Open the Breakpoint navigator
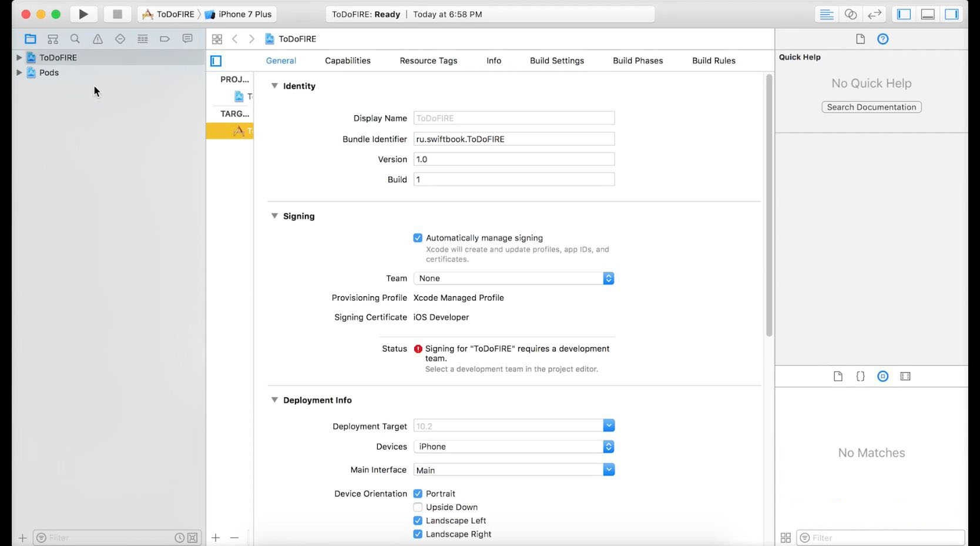Screen dimensions: 980x546 tap(165, 39)
